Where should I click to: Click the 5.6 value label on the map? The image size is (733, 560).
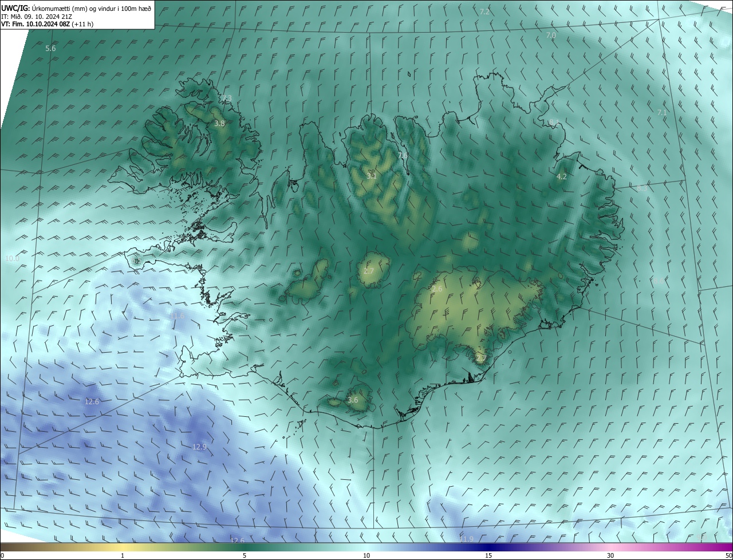50,49
